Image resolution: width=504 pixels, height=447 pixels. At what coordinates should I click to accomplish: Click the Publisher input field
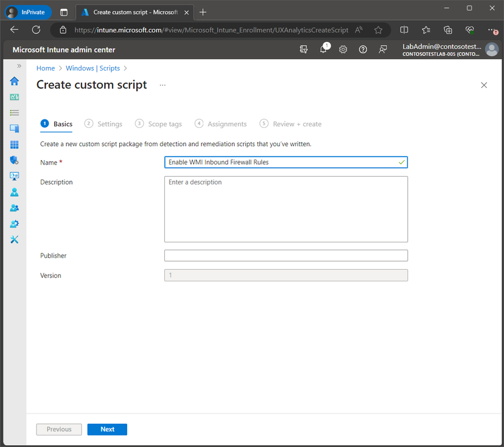click(x=285, y=256)
